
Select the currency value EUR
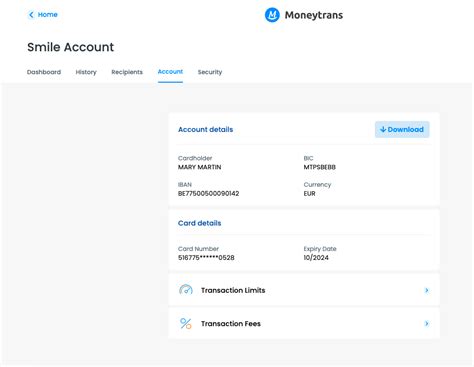tap(309, 193)
